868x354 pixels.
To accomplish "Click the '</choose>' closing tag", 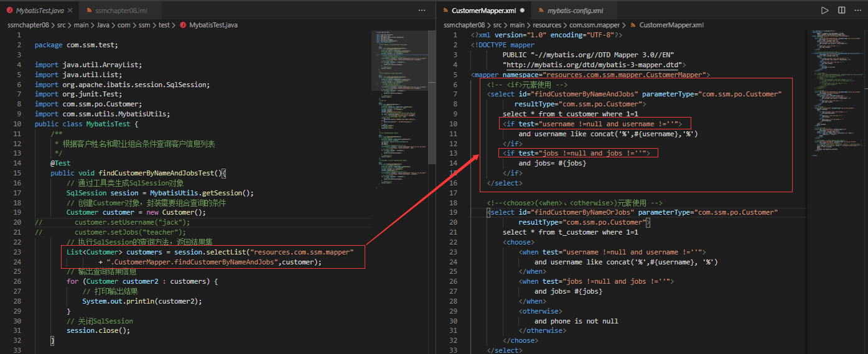I will 521,340.
